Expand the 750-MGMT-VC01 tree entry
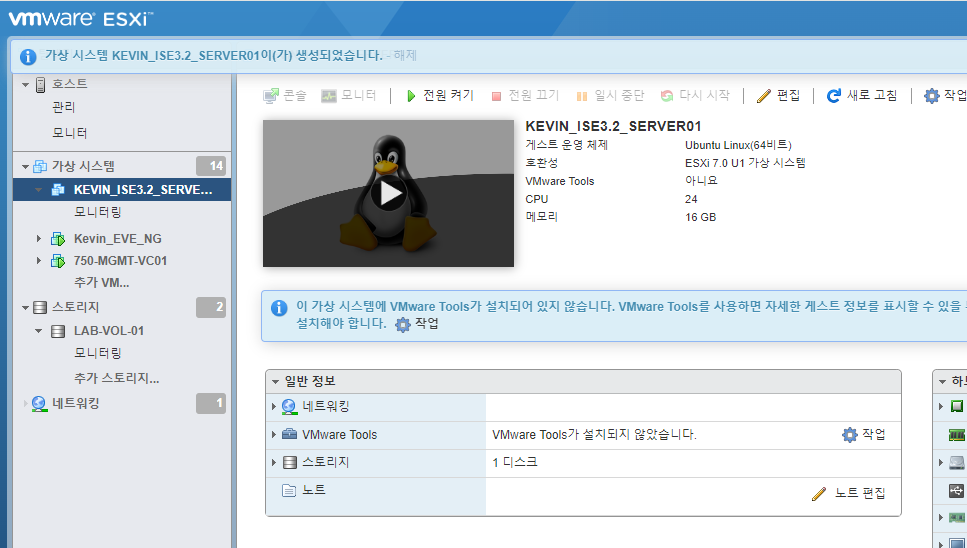Viewport: 967px width, 548px height. pos(38,261)
